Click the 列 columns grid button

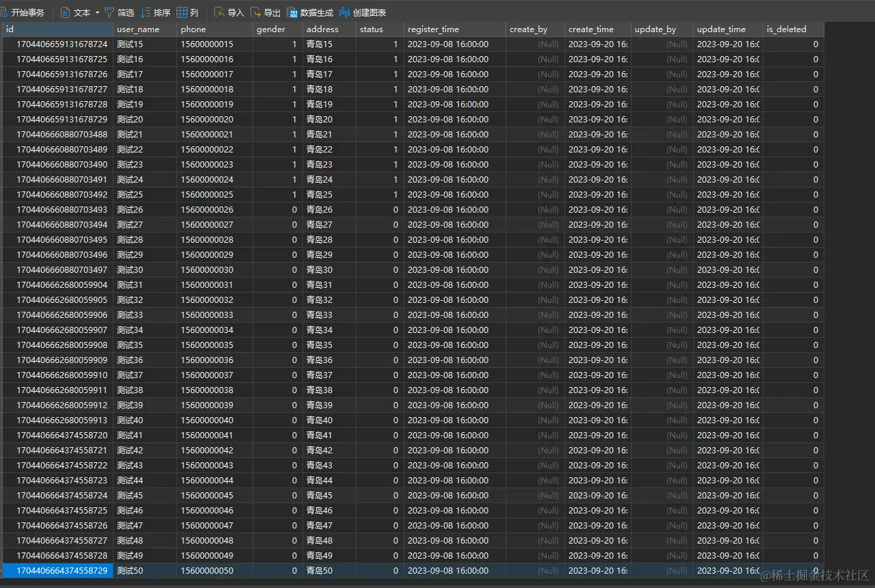tap(188, 12)
